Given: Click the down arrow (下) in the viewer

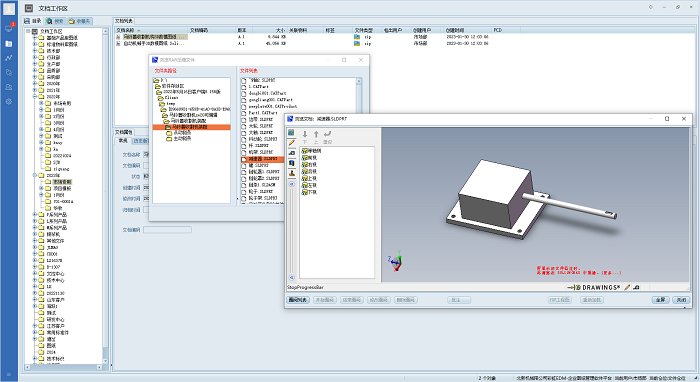Looking at the screenshot, I should click(x=305, y=137).
